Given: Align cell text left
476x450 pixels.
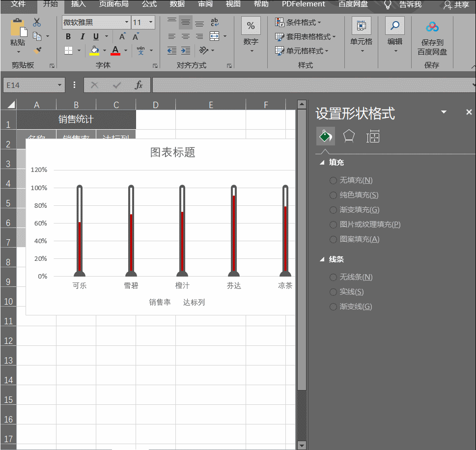Looking at the screenshot, I should (x=172, y=37).
